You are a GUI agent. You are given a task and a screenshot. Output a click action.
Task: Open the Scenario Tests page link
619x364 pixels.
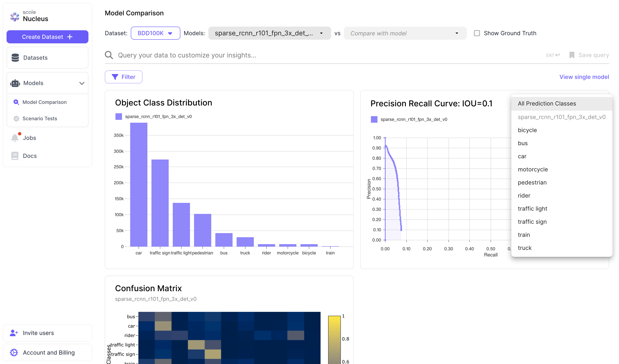pyautogui.click(x=40, y=118)
